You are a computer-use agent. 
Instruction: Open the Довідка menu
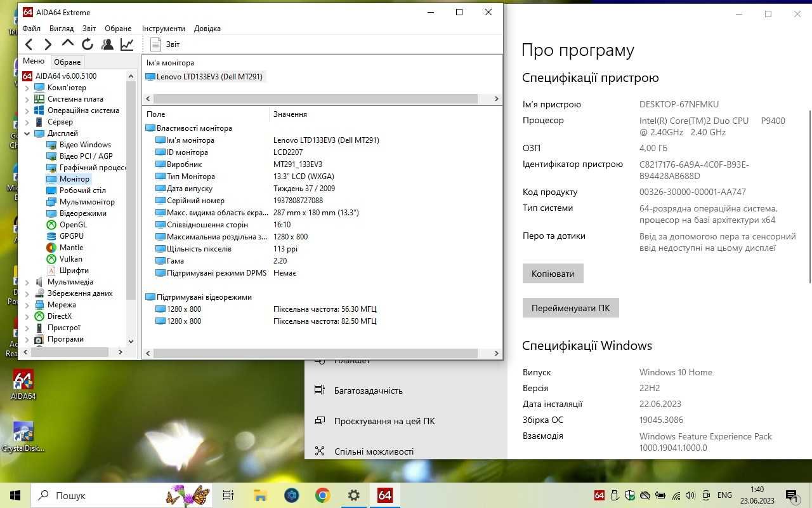tap(207, 29)
